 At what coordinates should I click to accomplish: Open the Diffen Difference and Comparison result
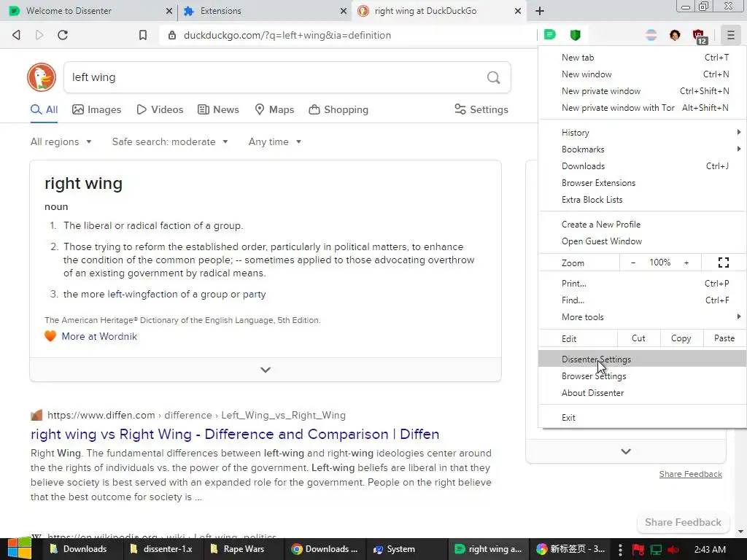point(235,435)
